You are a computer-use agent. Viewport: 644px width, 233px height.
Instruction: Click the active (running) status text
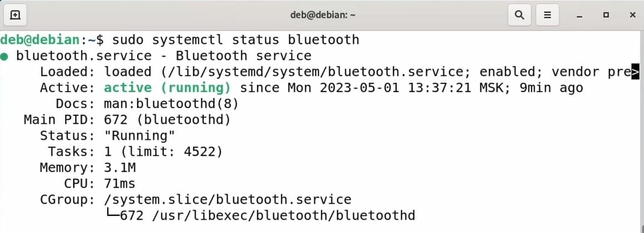click(167, 88)
